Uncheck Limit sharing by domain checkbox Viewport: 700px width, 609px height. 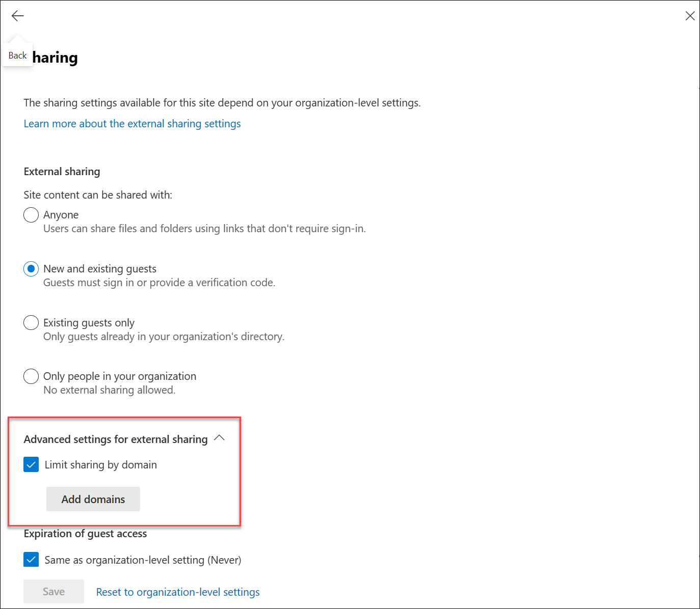(x=31, y=464)
